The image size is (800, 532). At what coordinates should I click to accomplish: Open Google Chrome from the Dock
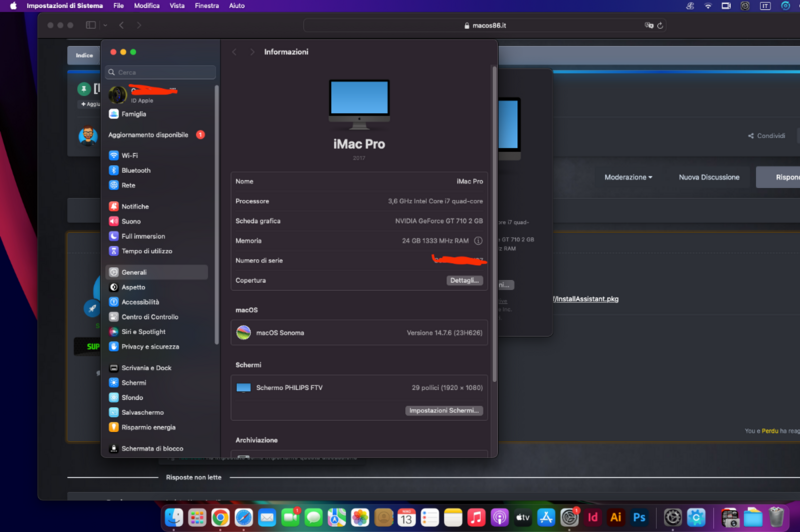[220, 517]
